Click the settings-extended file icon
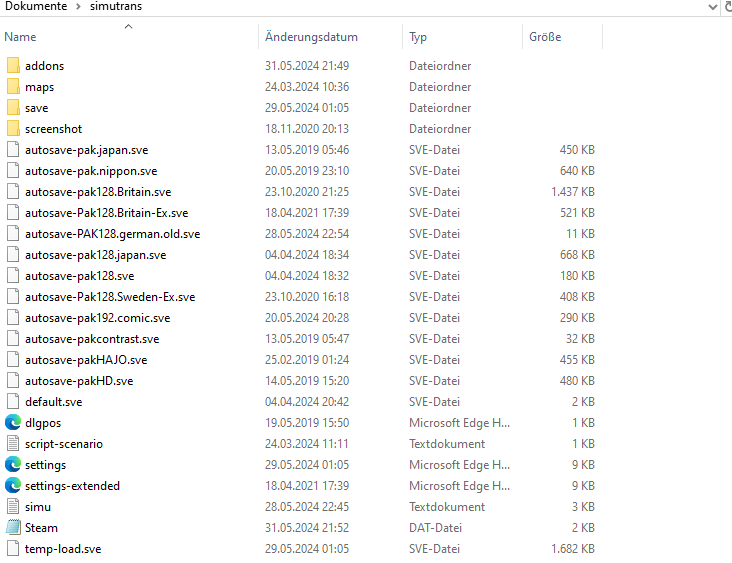This screenshot has width=732, height=563. [13, 486]
